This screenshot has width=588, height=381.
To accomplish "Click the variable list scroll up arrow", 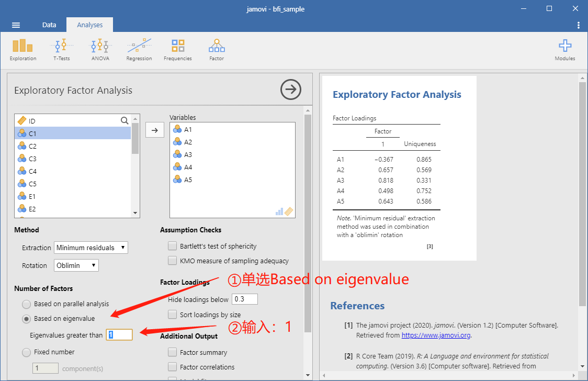I will 135,118.
